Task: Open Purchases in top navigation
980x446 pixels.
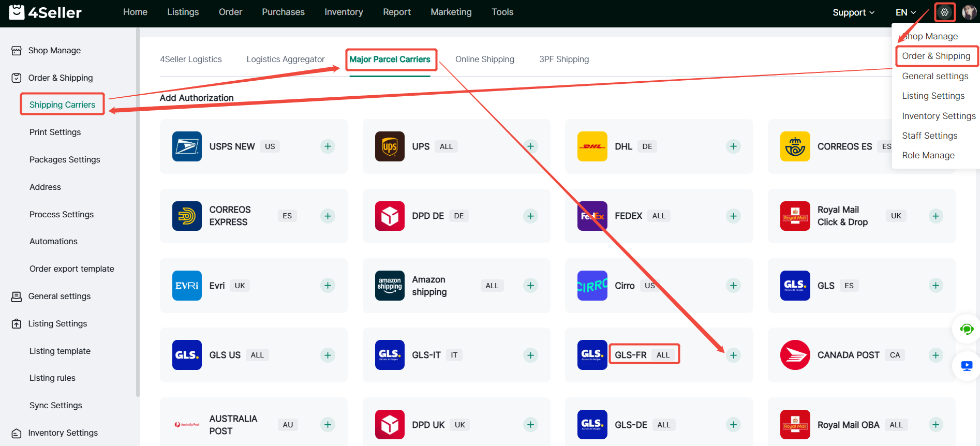Action: pos(283,12)
